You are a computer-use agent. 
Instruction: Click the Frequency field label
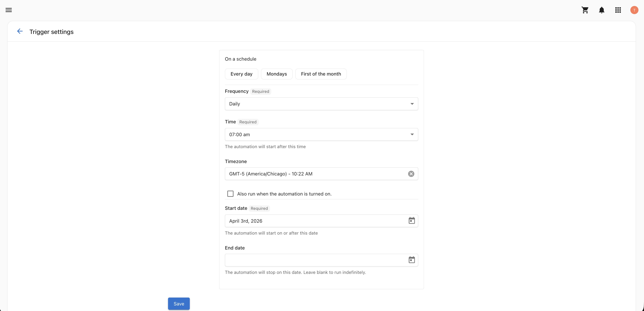point(236,91)
